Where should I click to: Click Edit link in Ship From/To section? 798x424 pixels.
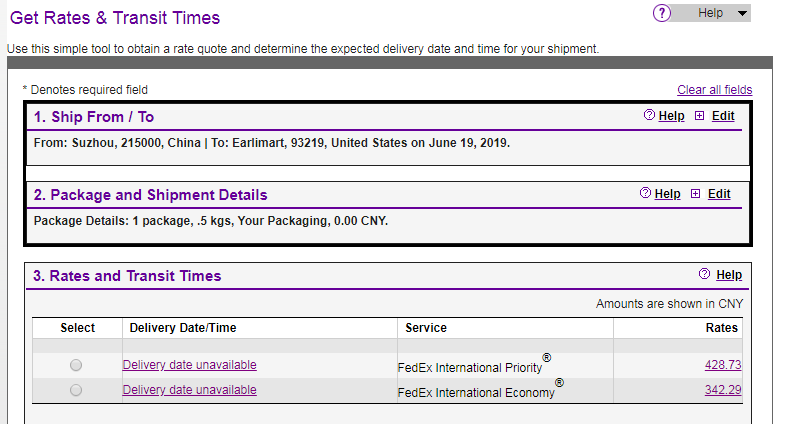coord(723,116)
